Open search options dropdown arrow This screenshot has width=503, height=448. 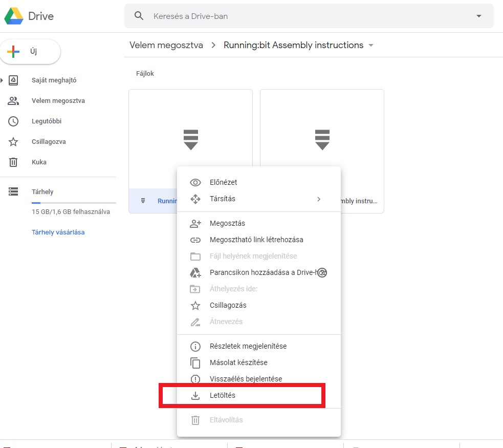pos(479,16)
